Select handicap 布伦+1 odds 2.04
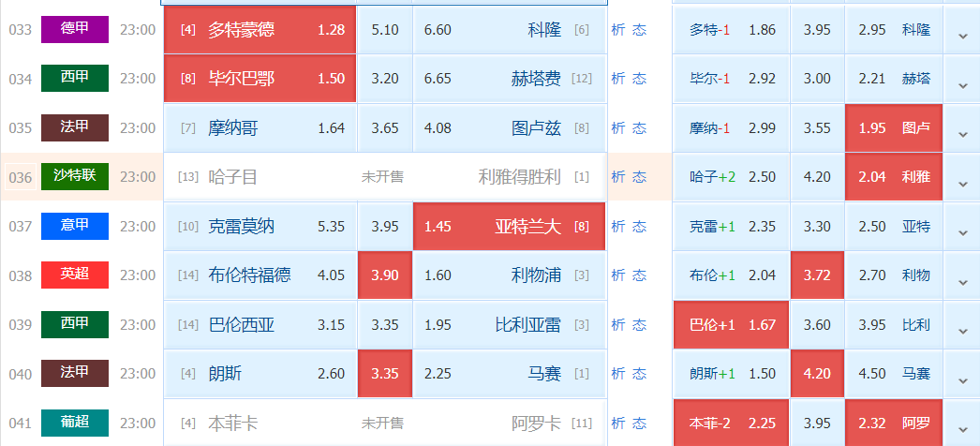This screenshot has height=446, width=980. pyautogui.click(x=731, y=275)
